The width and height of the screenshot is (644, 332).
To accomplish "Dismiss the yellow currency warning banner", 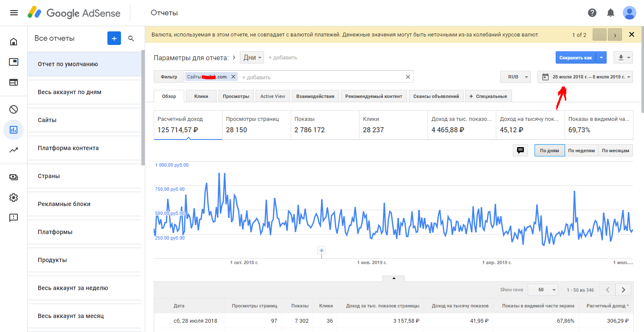I will 632,35.
